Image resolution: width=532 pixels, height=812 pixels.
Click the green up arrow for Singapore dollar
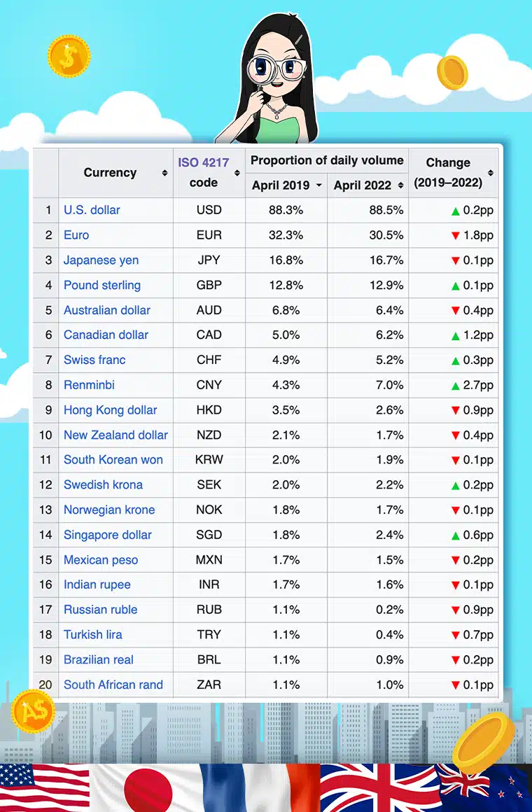[x=456, y=535]
